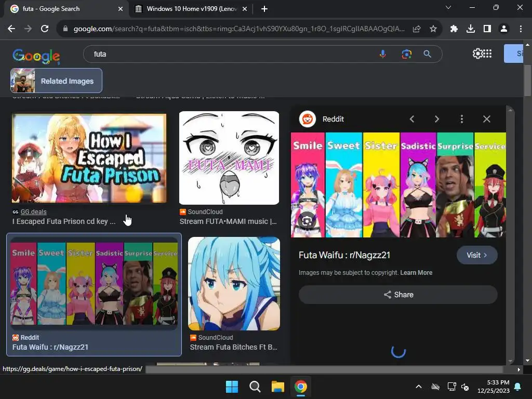The width and height of the screenshot is (532, 399).
Task: Open notifications bell in taskbar
Action: (518, 387)
